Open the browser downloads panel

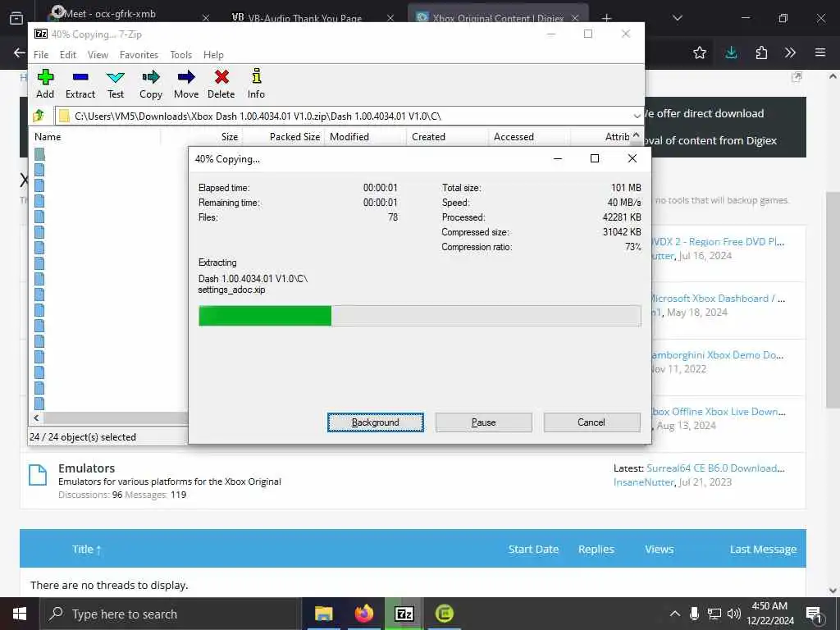[731, 52]
